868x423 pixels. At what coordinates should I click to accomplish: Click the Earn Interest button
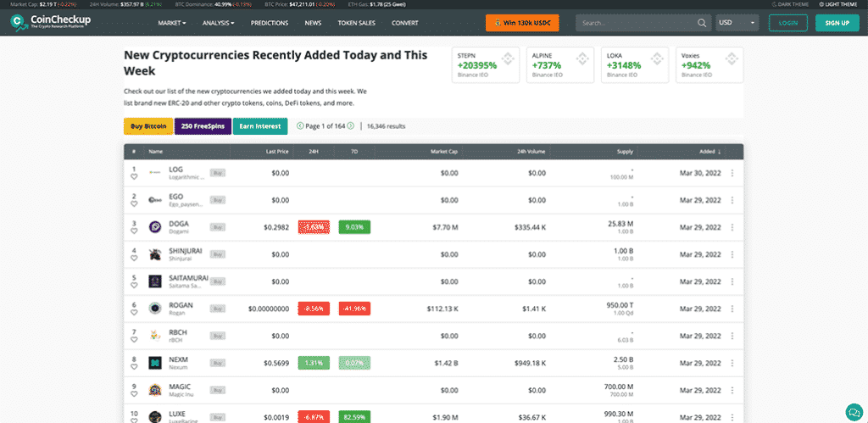click(260, 126)
